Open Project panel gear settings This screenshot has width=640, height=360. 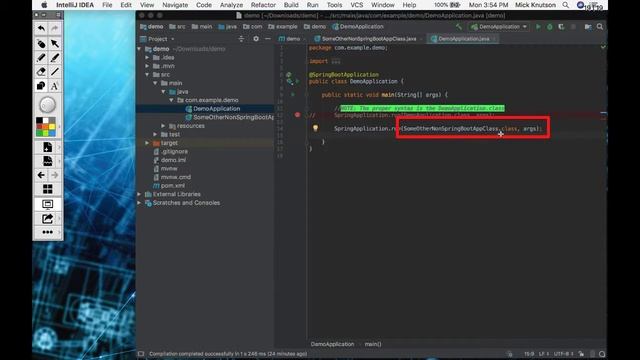point(256,39)
